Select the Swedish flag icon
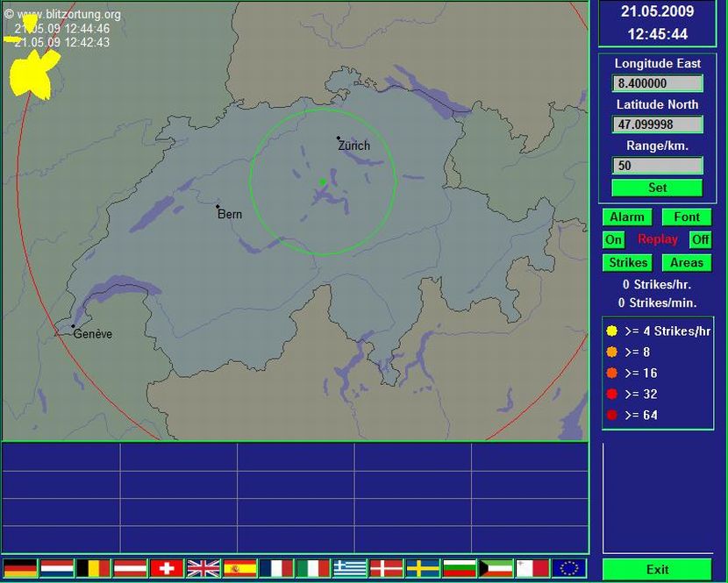 click(x=423, y=568)
